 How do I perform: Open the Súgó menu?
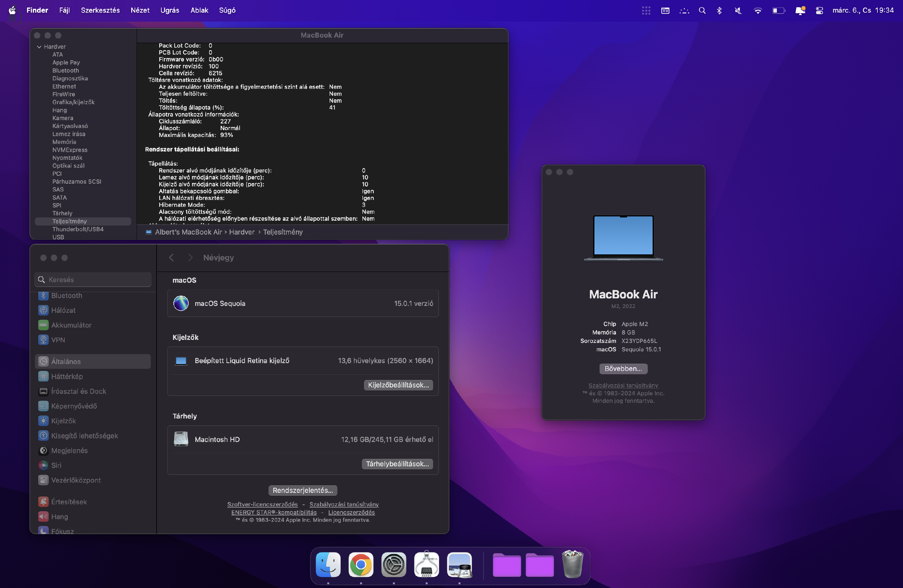pos(227,10)
